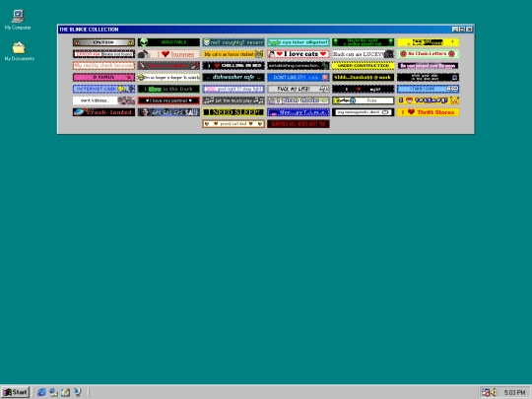Maximize the Blinkie Collection window
532x399 pixels.
pos(462,30)
